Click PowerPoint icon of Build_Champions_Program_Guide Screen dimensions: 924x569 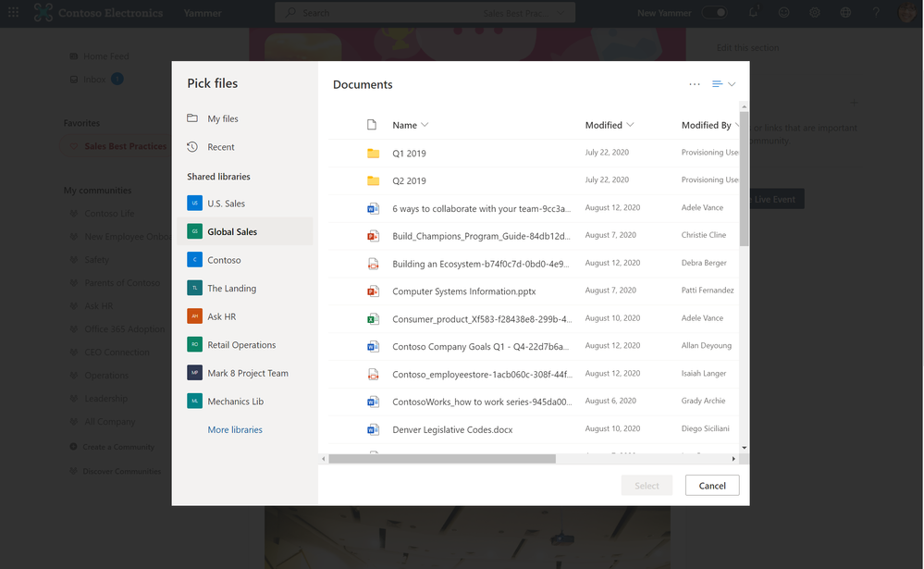373,236
